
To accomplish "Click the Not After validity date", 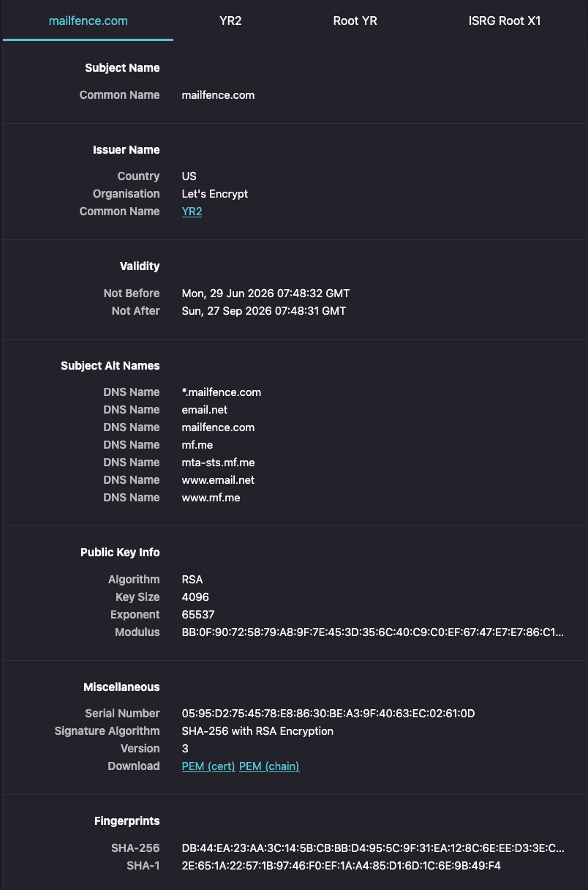I will (264, 311).
